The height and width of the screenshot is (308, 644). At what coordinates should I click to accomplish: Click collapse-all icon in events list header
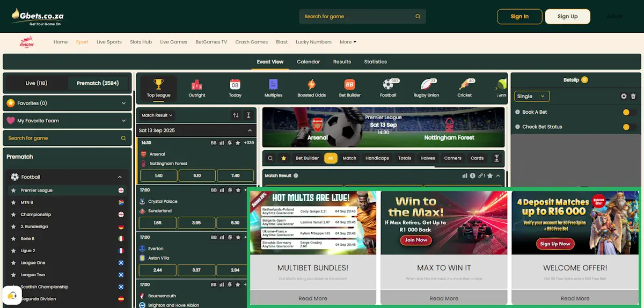pos(248,115)
